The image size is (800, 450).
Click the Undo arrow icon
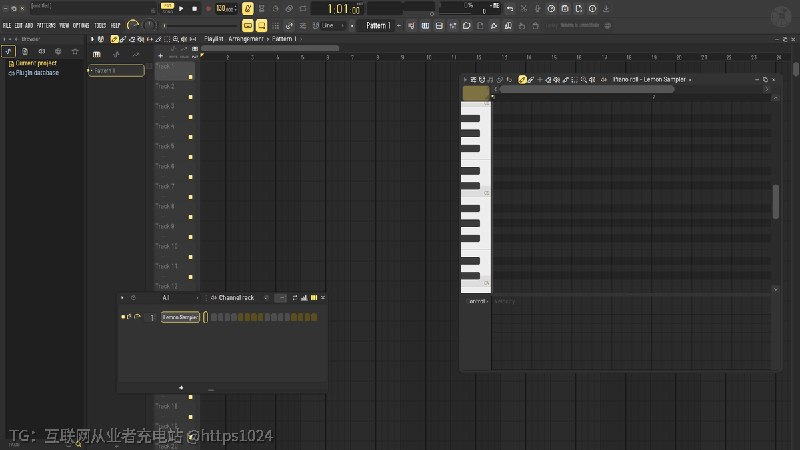click(x=510, y=9)
